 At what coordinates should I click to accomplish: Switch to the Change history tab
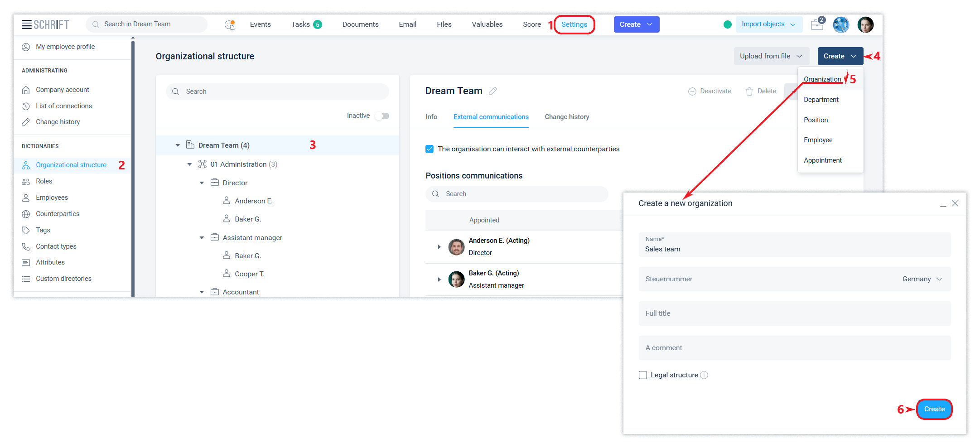[567, 117]
